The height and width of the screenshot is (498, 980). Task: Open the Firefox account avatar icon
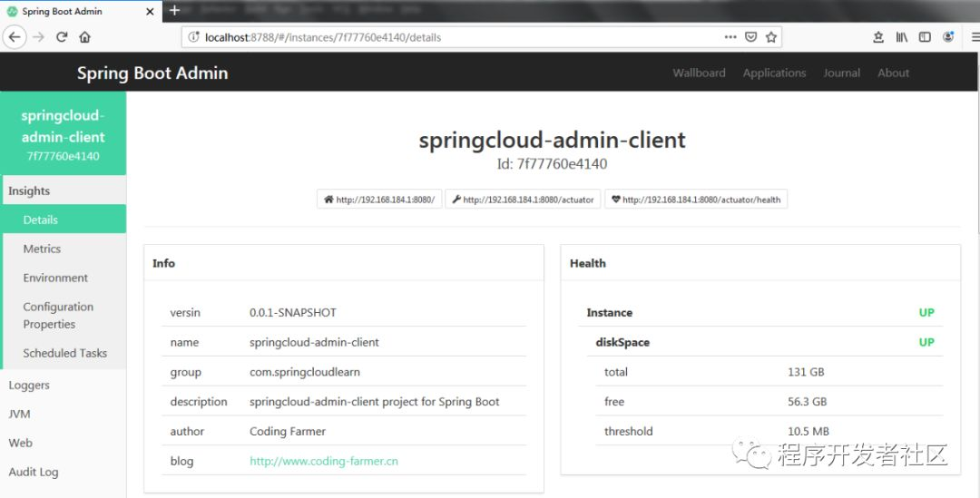[x=948, y=37]
